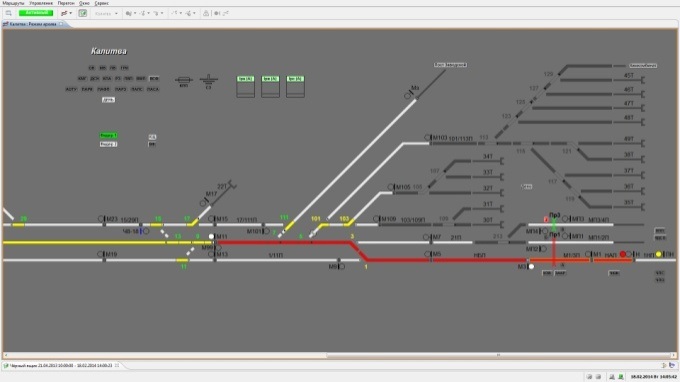Open the greyed station name combo box
This screenshot has height=382, width=680.
click(106, 13)
